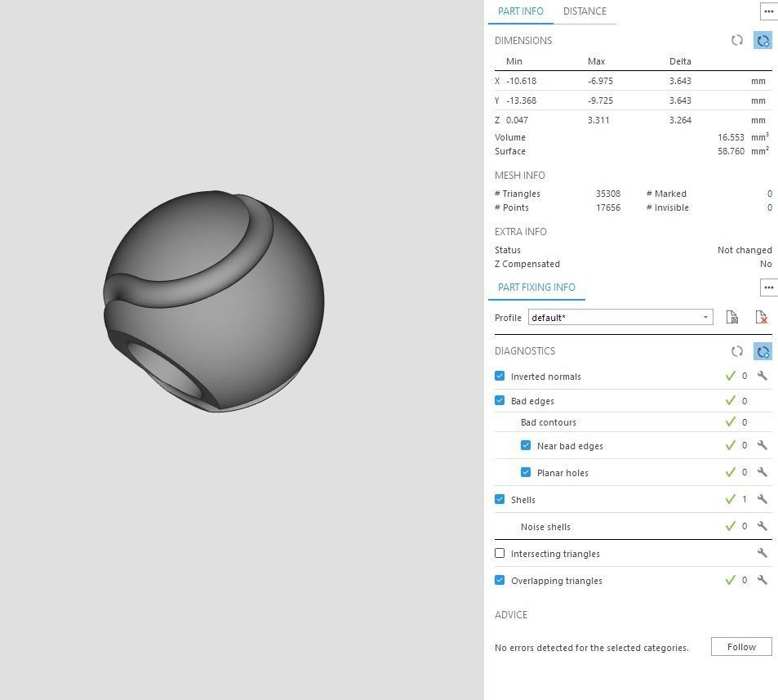Uncheck the Shells checkbox
778x700 pixels.
500,499
